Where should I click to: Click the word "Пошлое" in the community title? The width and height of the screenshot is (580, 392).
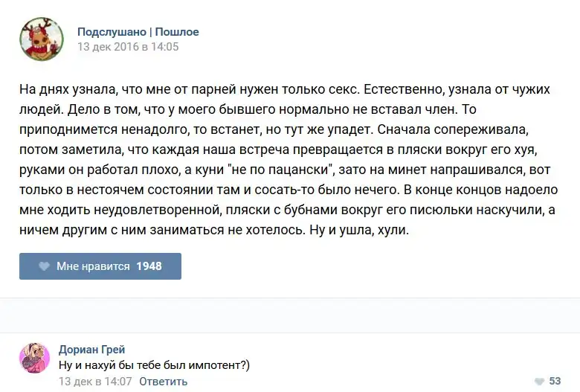177,32
